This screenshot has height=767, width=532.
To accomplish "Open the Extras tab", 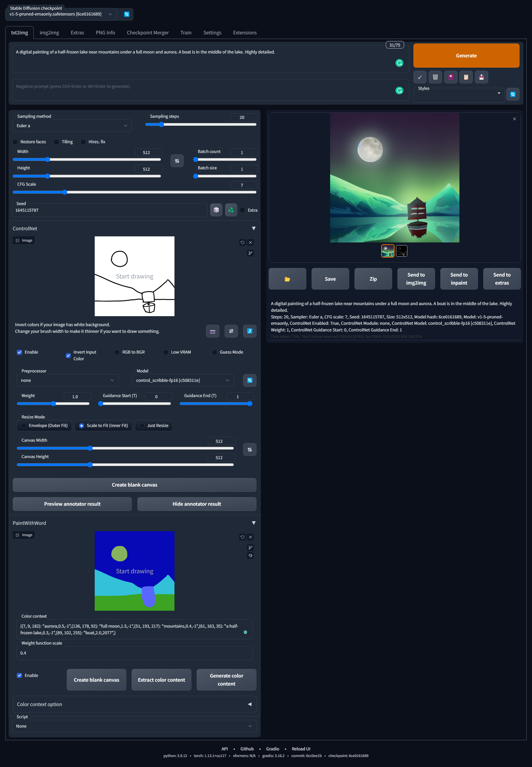I will [77, 33].
